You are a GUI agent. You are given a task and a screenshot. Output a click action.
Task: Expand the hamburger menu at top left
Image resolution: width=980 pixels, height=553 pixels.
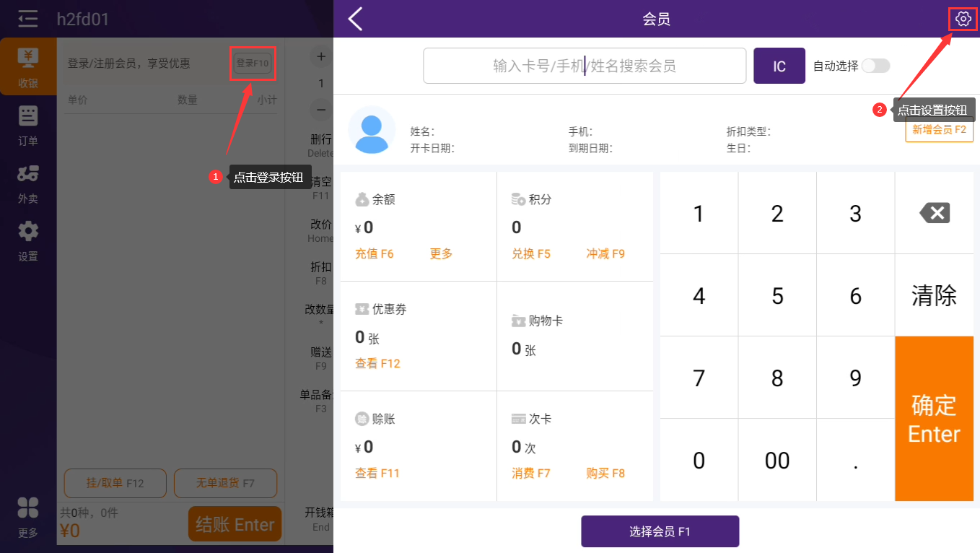(28, 19)
